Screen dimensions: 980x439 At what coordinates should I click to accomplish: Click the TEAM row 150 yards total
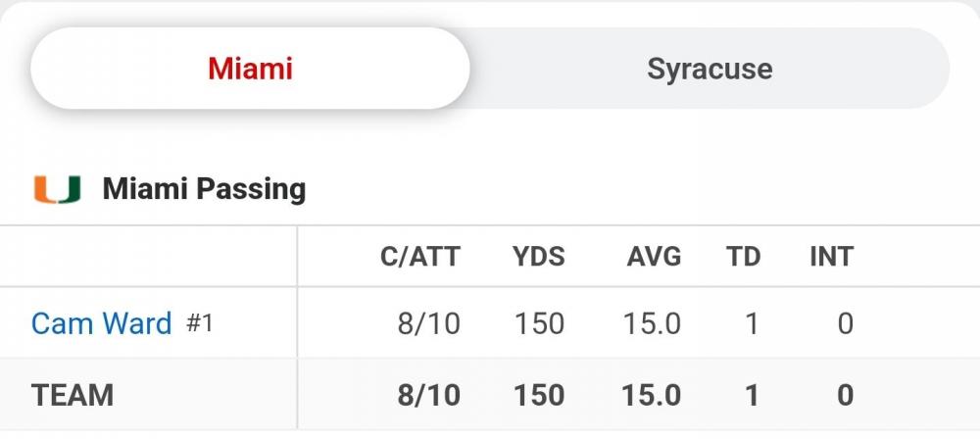pyautogui.click(x=539, y=395)
